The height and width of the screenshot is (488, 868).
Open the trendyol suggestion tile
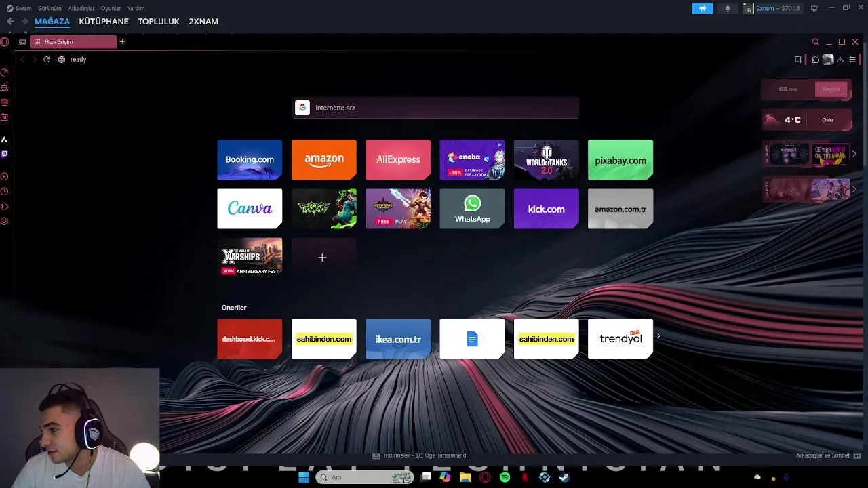coord(620,339)
